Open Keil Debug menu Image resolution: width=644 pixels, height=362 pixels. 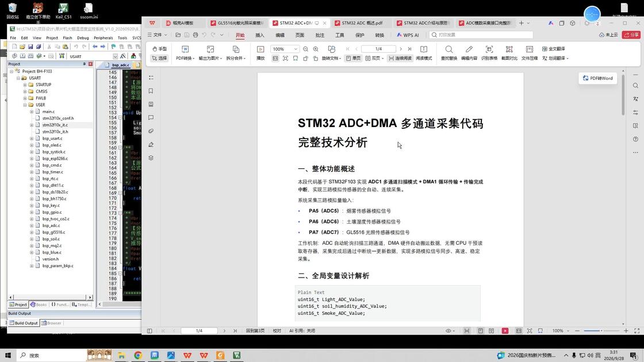click(x=83, y=38)
